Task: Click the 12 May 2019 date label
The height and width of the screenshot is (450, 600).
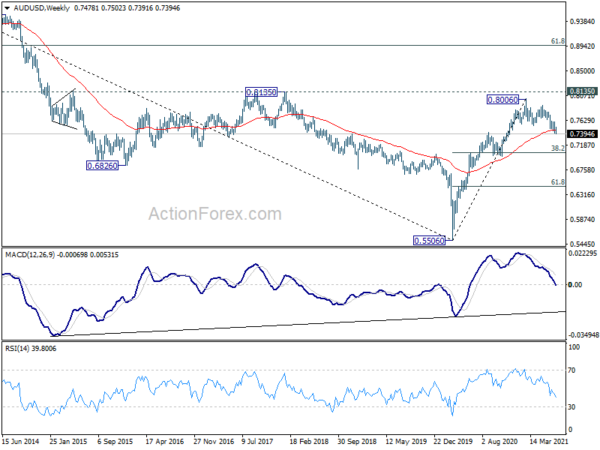Action: (x=406, y=442)
